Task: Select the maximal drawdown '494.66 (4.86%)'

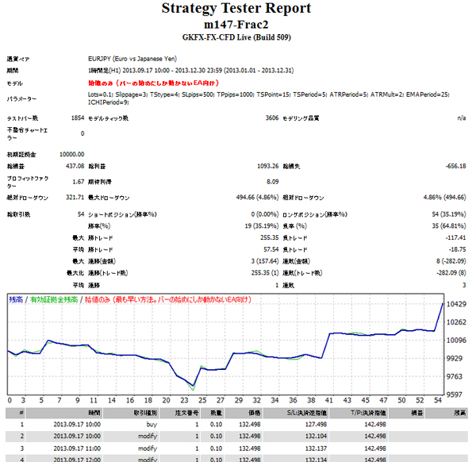Action: [x=257, y=198]
